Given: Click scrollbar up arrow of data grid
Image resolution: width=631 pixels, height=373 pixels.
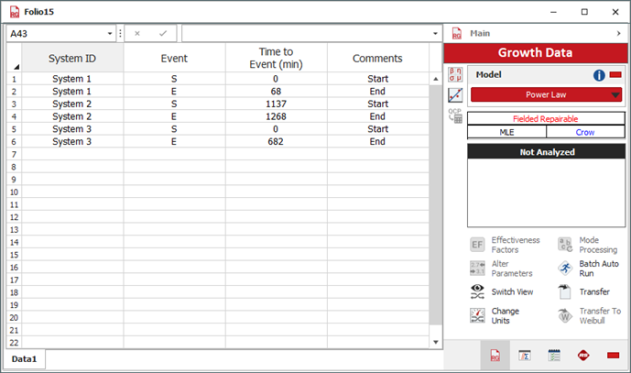Looking at the screenshot, I should pyautogui.click(x=435, y=79).
